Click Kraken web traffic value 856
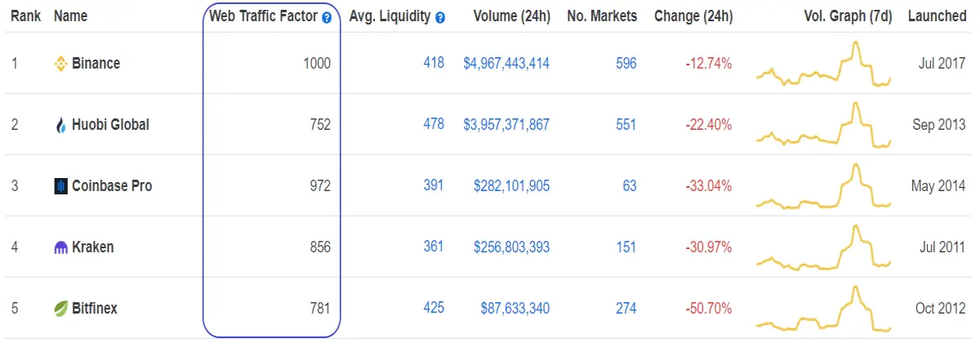This screenshot has width=980, height=343. click(320, 247)
